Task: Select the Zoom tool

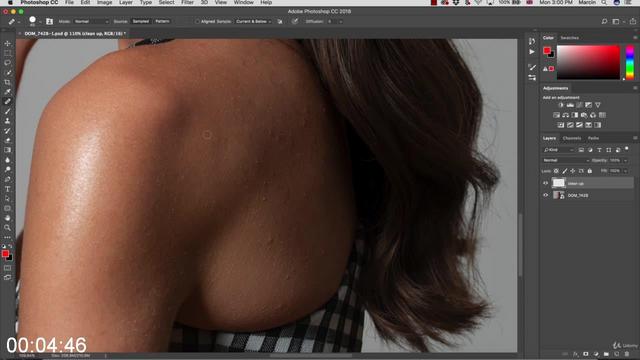Action: coord(7,228)
